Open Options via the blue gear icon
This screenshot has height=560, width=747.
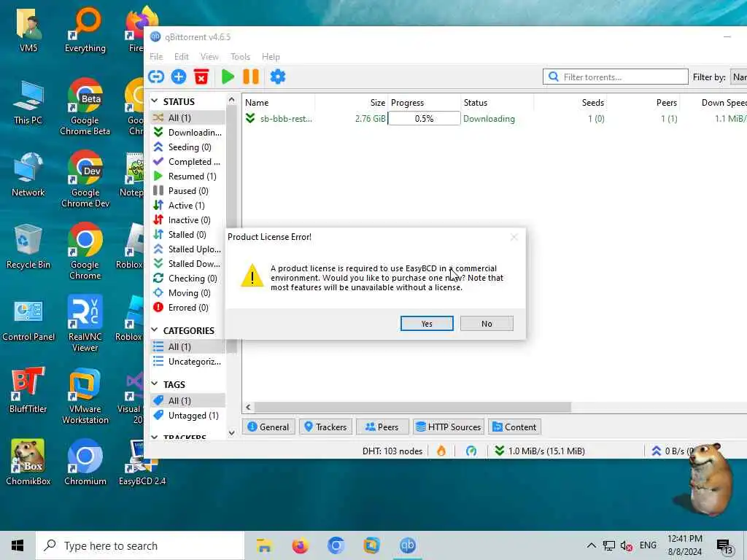(278, 77)
